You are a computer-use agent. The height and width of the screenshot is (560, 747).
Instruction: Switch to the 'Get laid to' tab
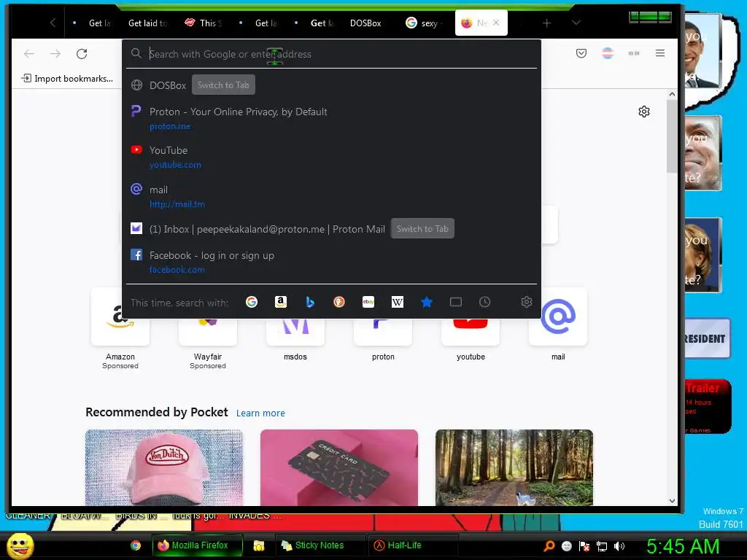point(147,23)
